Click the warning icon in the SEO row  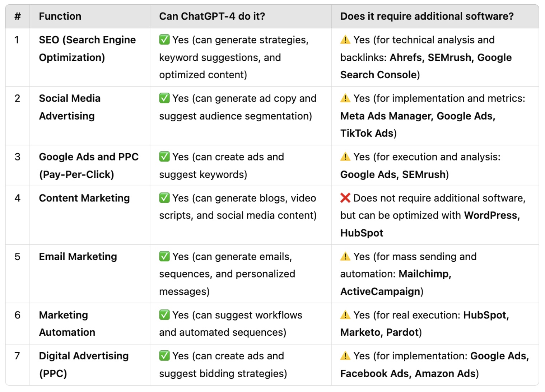click(345, 39)
